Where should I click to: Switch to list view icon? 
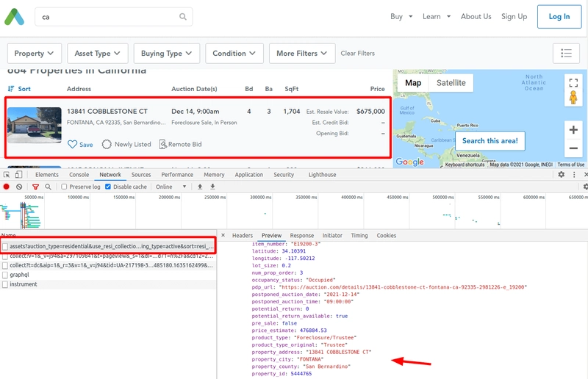(x=566, y=53)
